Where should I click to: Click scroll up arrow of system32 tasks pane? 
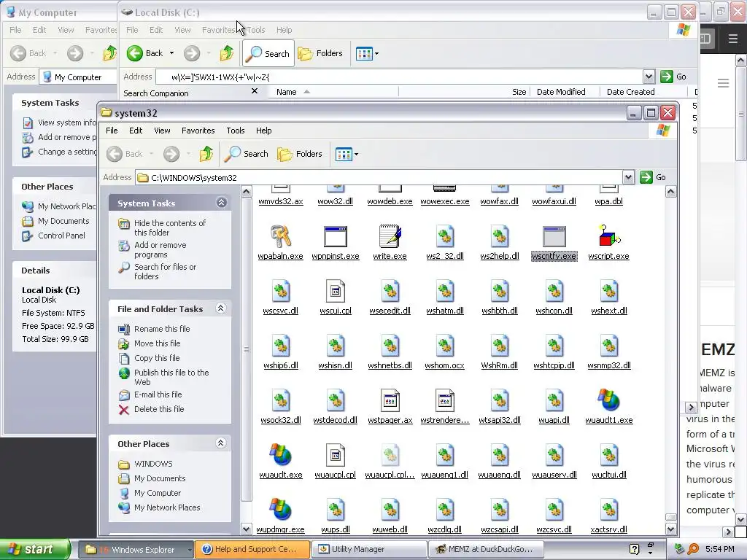click(x=247, y=192)
